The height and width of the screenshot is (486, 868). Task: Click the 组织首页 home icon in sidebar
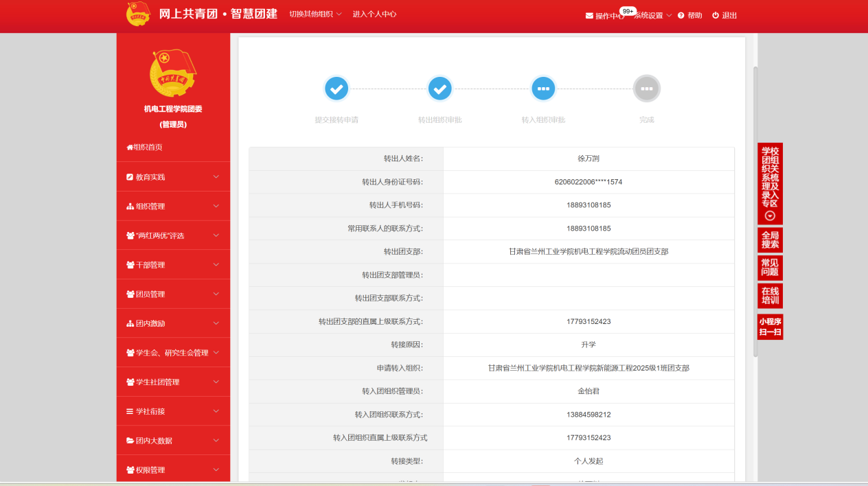(130, 148)
